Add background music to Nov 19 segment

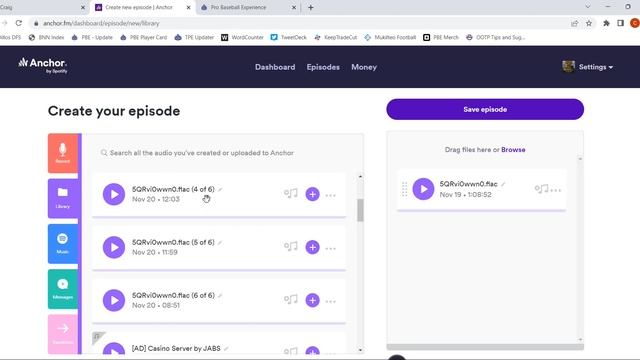(541, 189)
